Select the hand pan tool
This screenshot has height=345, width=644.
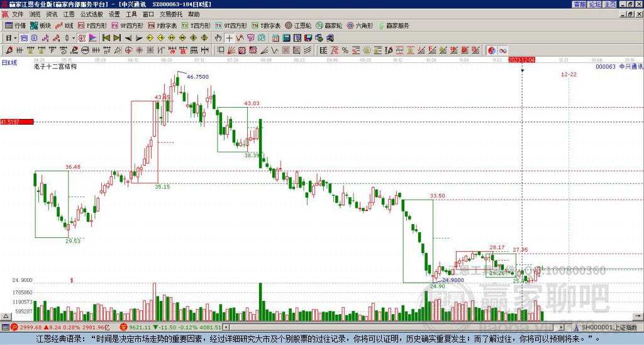218,38
